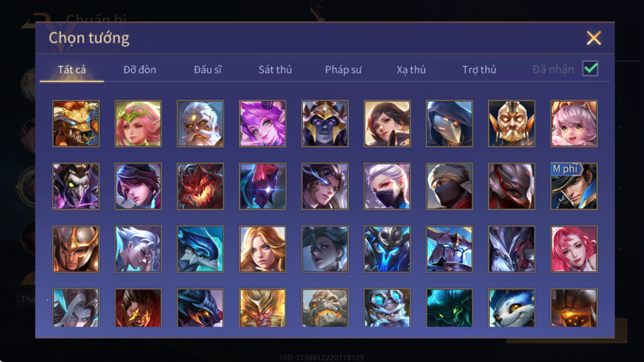Switch to the 'Đỡ đòn' tab

pyautogui.click(x=140, y=70)
